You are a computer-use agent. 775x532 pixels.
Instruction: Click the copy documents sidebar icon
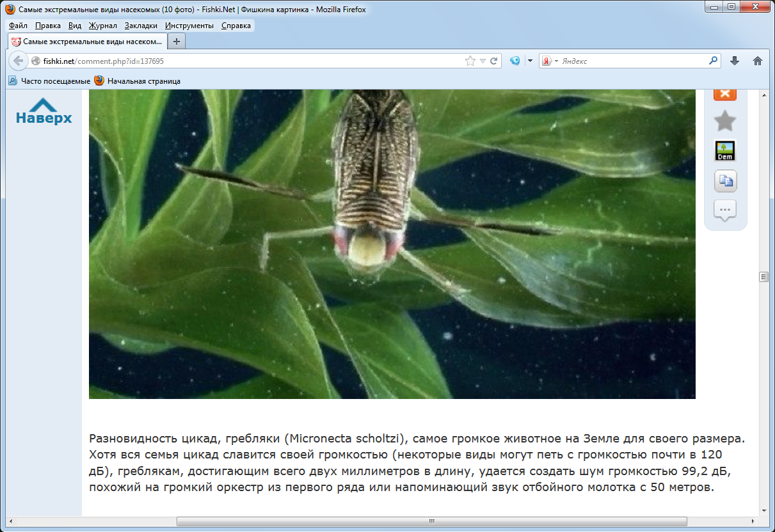(x=725, y=181)
